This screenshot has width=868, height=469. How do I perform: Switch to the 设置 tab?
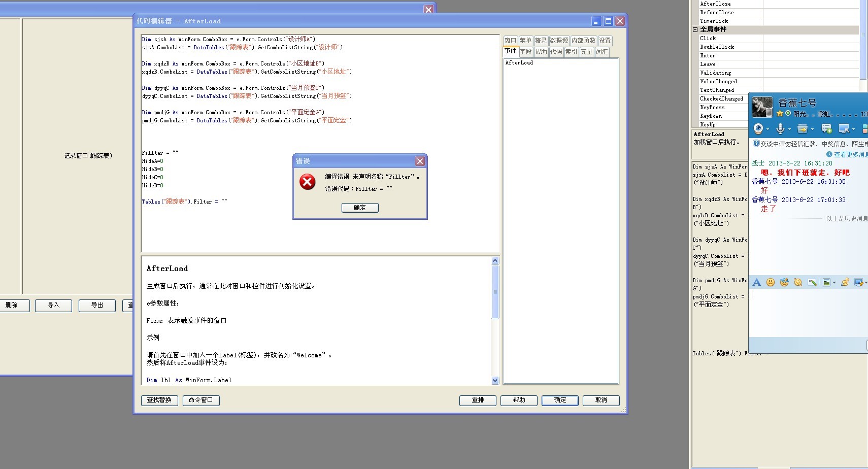(x=605, y=41)
